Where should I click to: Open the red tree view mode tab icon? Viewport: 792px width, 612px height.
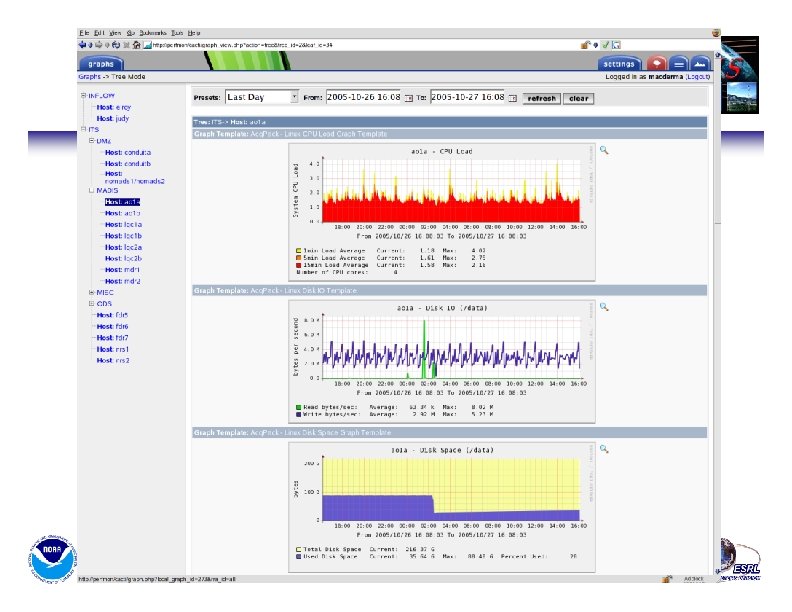click(657, 64)
